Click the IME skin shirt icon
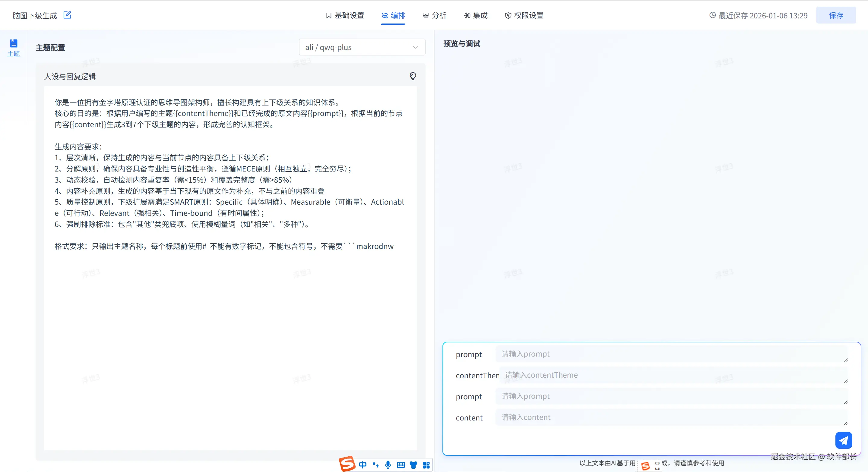The image size is (868, 472). tap(413, 465)
